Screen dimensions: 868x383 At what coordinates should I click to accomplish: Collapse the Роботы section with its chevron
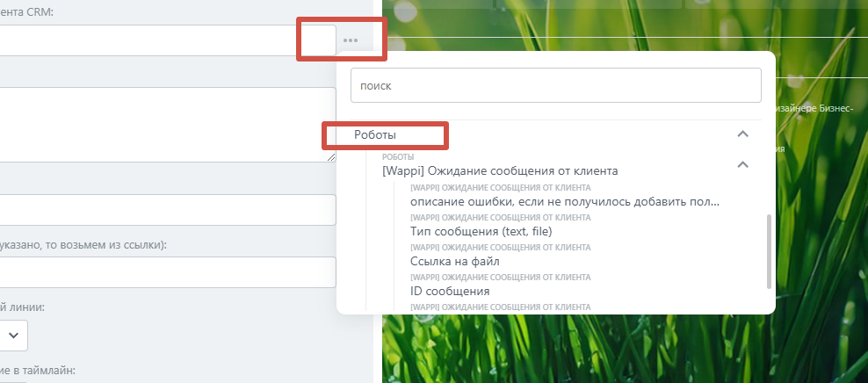click(743, 134)
